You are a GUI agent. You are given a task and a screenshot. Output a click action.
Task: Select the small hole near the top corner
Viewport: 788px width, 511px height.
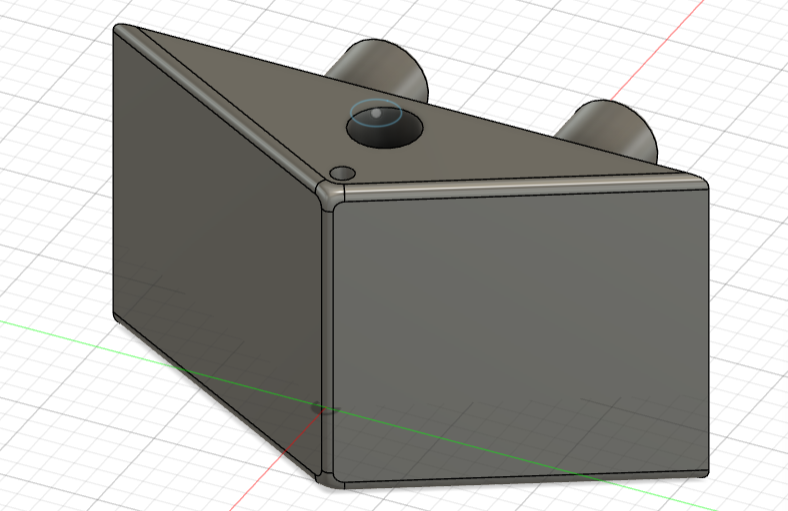point(343,173)
